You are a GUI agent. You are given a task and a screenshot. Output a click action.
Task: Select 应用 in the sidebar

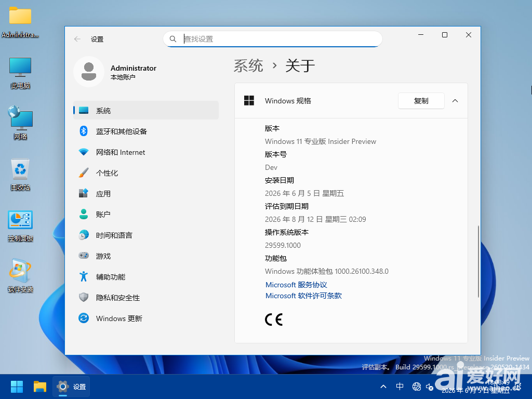coord(146,193)
